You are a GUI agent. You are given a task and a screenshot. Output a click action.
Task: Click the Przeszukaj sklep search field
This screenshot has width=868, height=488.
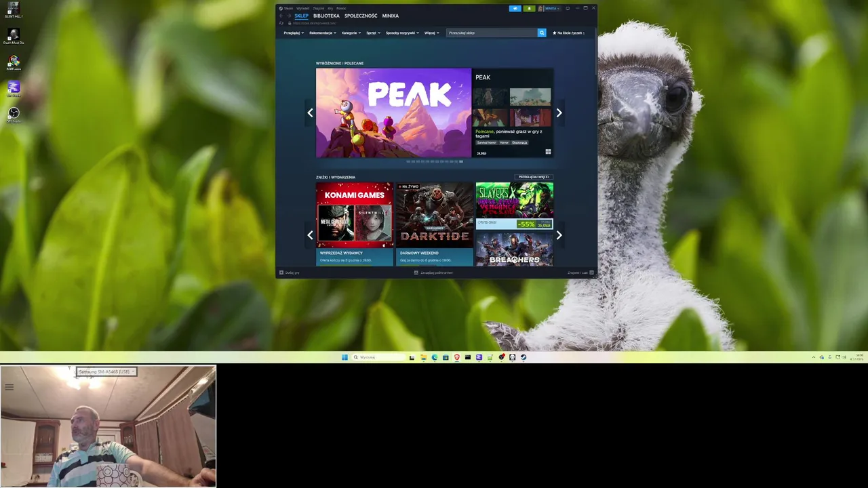(x=492, y=33)
